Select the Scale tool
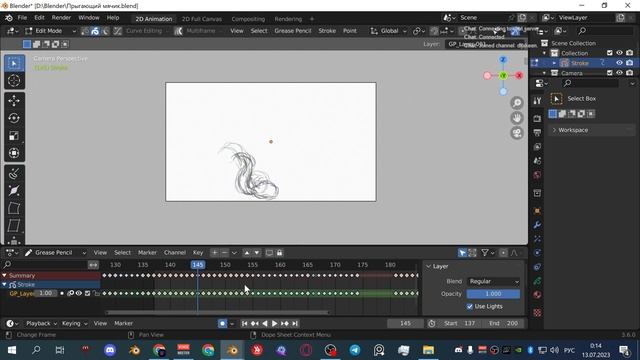The width and height of the screenshot is (640, 360). click(x=14, y=136)
